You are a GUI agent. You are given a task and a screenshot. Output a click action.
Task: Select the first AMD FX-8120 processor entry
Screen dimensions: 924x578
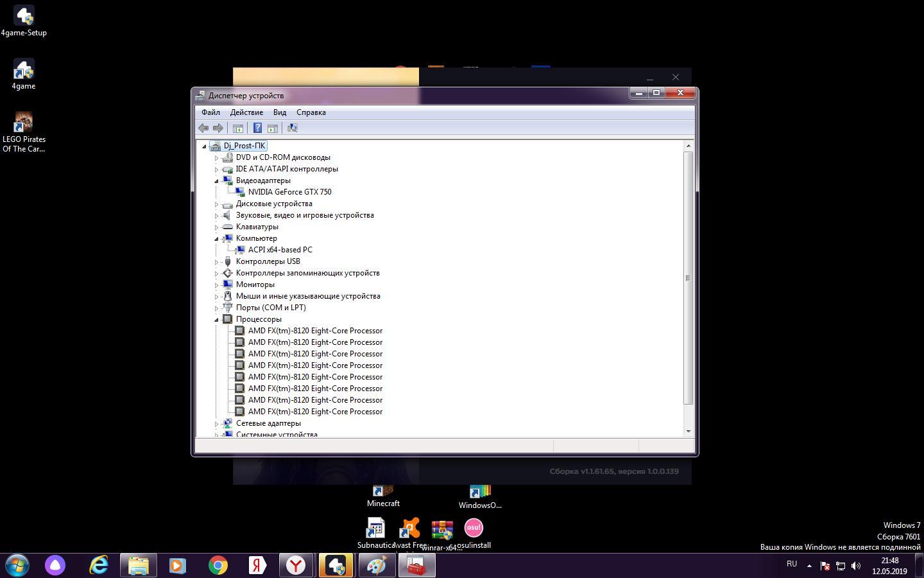[315, 331]
